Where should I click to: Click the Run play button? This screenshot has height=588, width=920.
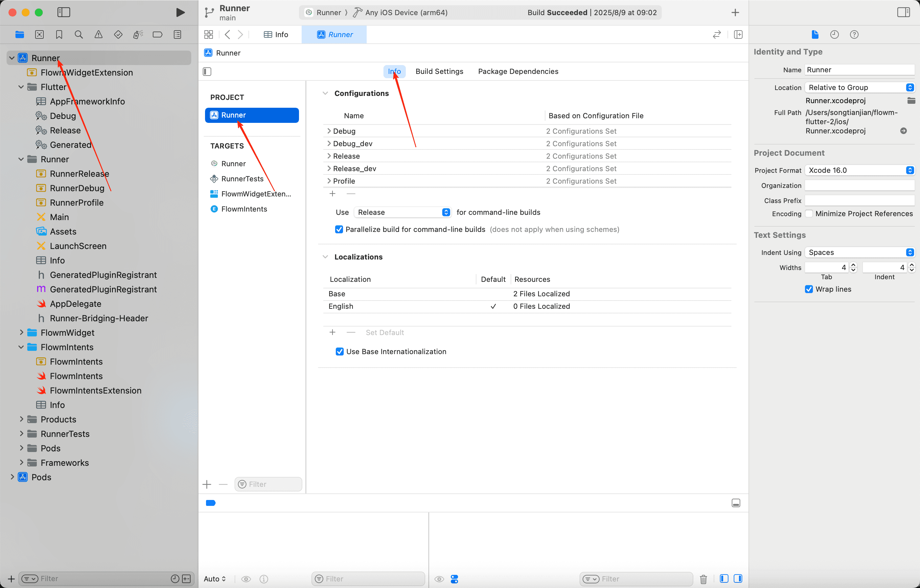click(180, 12)
